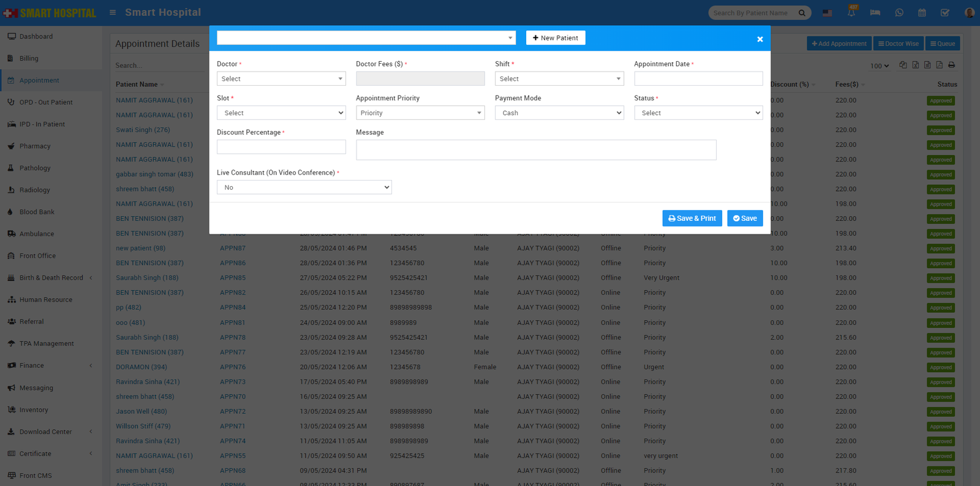The width and height of the screenshot is (980, 486).
Task: Click the print icon above table
Action: (951, 65)
